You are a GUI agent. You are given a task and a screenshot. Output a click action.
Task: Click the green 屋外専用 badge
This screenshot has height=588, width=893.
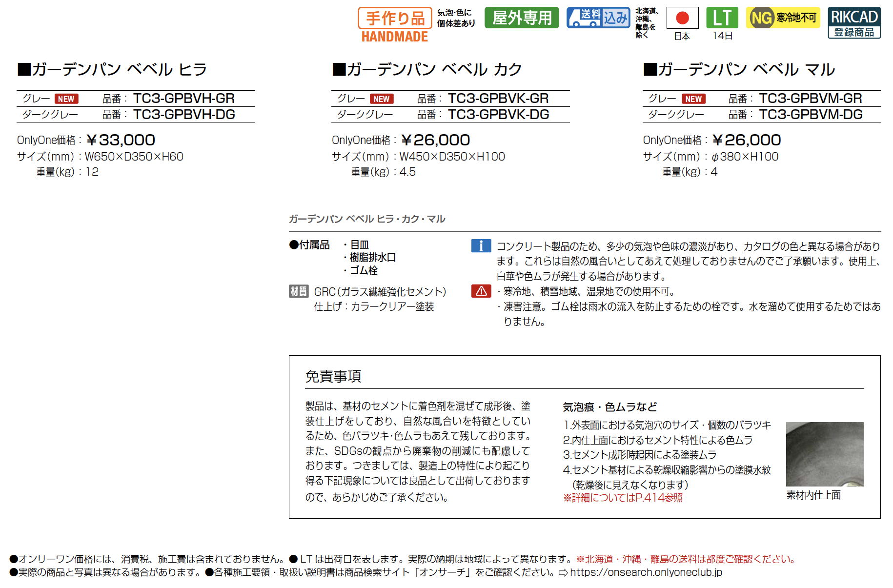(x=522, y=18)
